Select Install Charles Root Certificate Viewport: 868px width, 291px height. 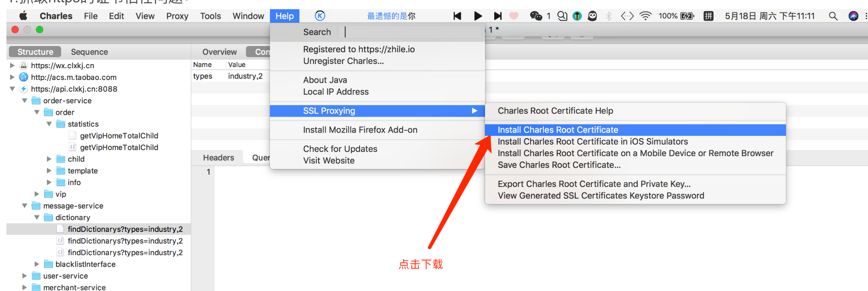click(635, 130)
